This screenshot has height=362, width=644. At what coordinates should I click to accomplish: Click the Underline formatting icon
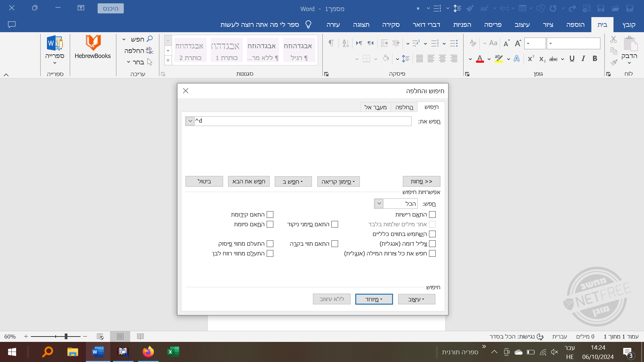pyautogui.click(x=572, y=59)
